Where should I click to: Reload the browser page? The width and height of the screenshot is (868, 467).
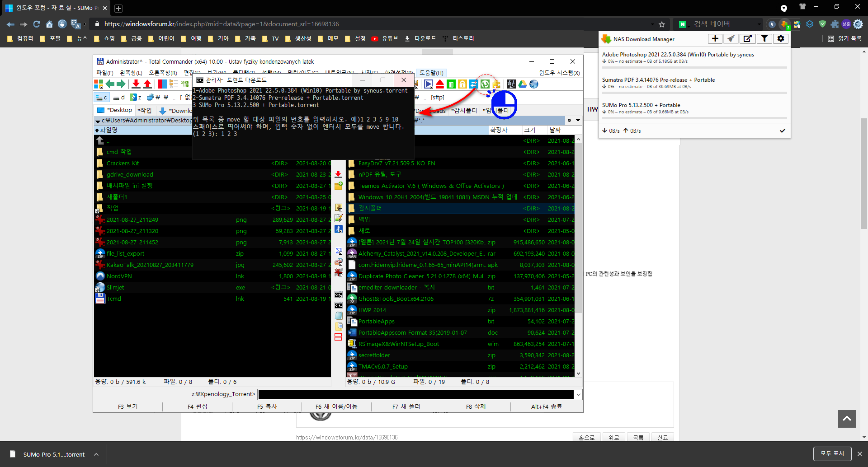tap(37, 24)
